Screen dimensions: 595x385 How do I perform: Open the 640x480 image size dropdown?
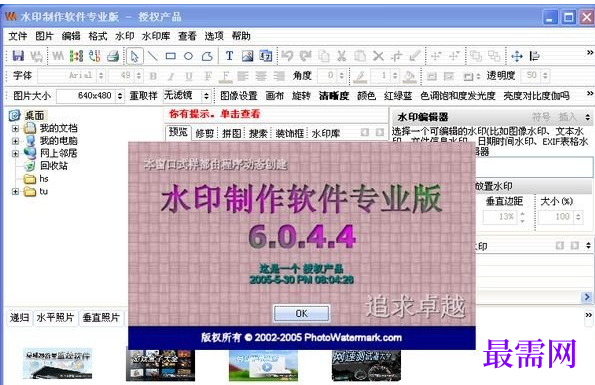[x=120, y=96]
